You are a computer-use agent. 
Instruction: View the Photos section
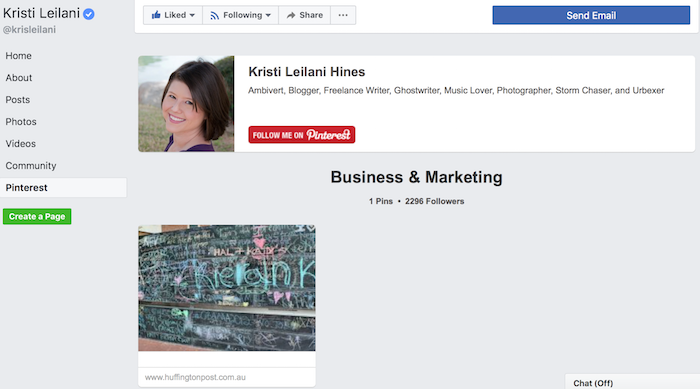pyautogui.click(x=21, y=121)
